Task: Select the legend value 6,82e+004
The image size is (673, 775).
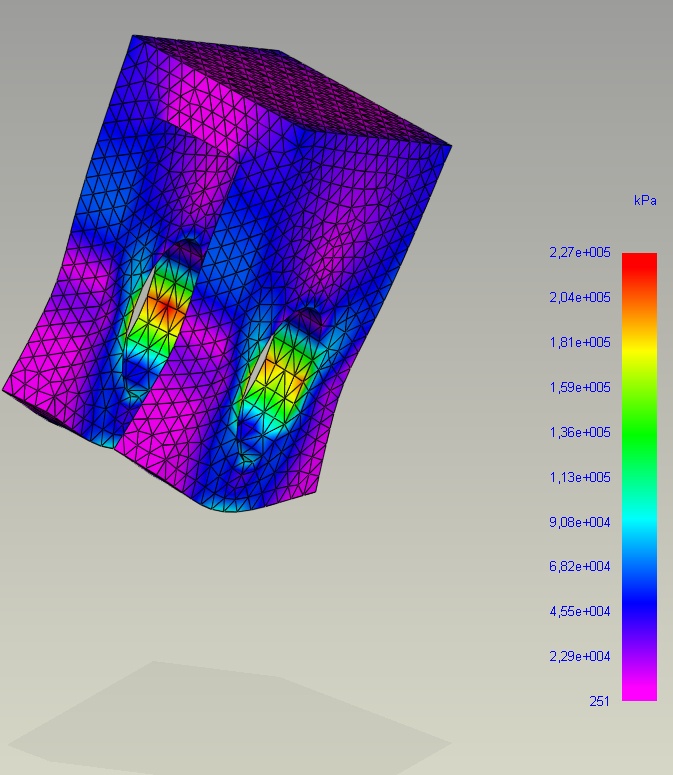Action: click(580, 566)
